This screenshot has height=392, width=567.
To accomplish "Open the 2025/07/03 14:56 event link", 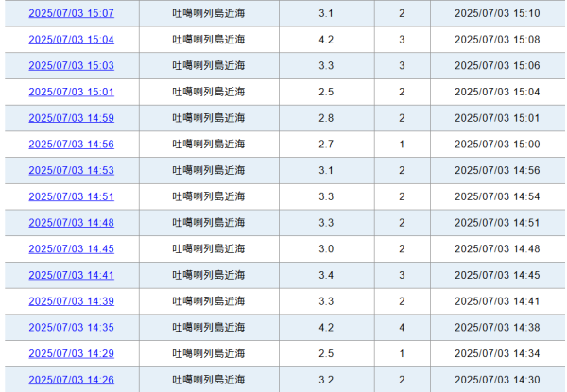I will pos(71,145).
